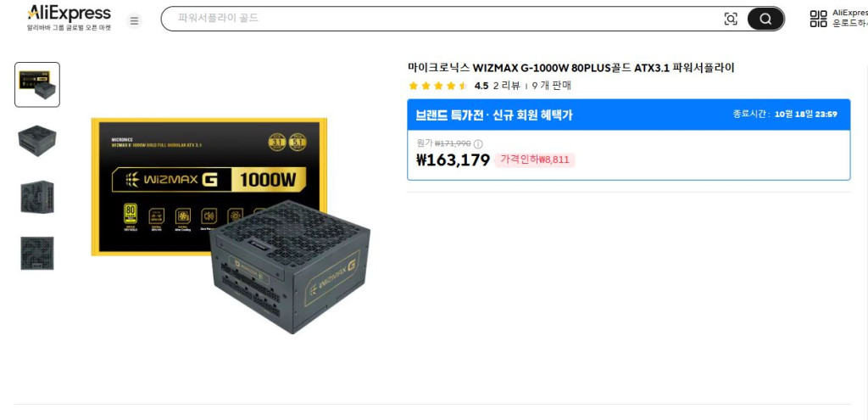Viewport: 868px width, 420px height.
Task: Select third thumbnail showing PSU side
Action: point(37,197)
